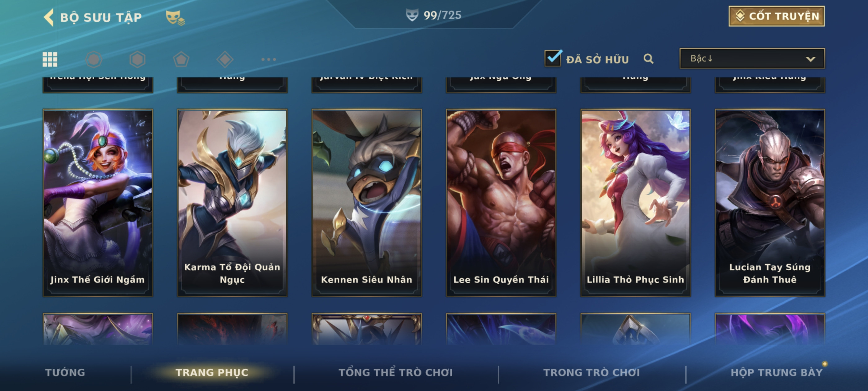Viewport: 868px width, 391px height.
Task: Click the Cốt Truyện button
Action: 776,16
